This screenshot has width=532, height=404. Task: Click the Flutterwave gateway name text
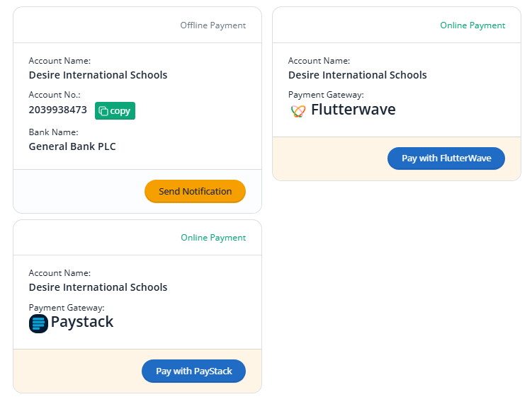point(353,110)
